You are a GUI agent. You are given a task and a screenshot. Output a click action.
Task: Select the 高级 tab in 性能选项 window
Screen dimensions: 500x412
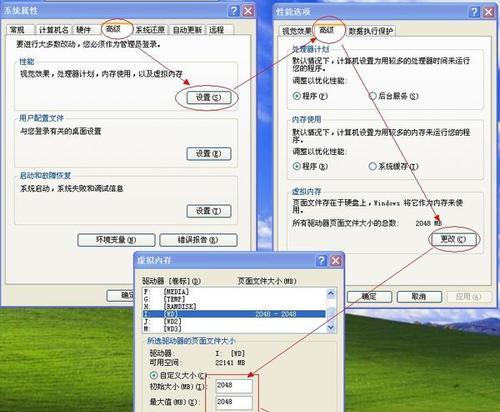(328, 30)
